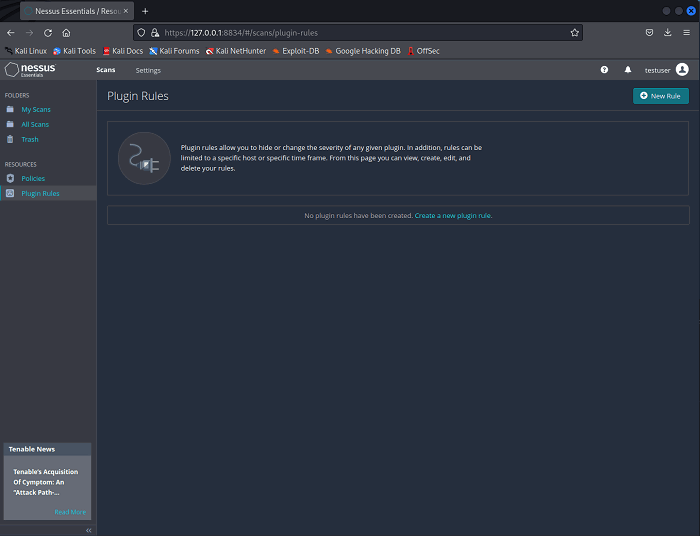Click the Nessus Essentials logo
This screenshot has width=700, height=536.
tap(30, 70)
